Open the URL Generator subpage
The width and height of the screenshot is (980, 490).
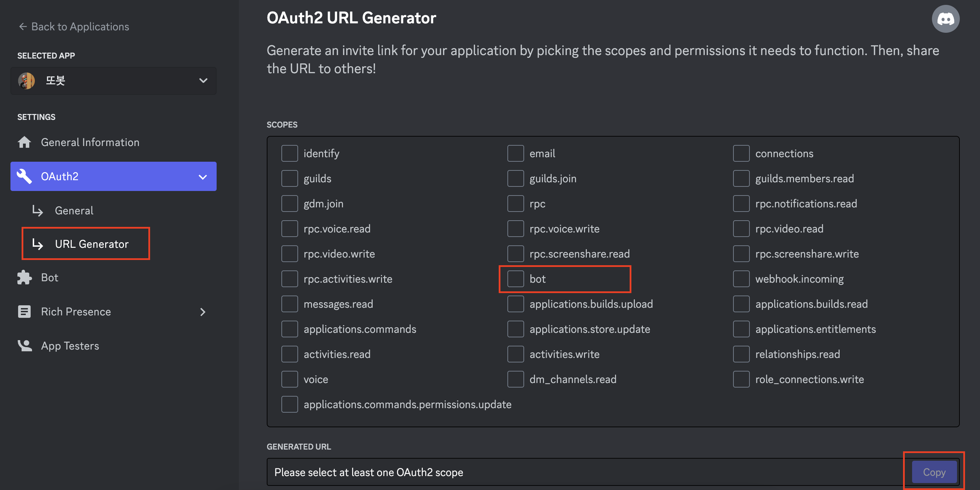tap(92, 244)
